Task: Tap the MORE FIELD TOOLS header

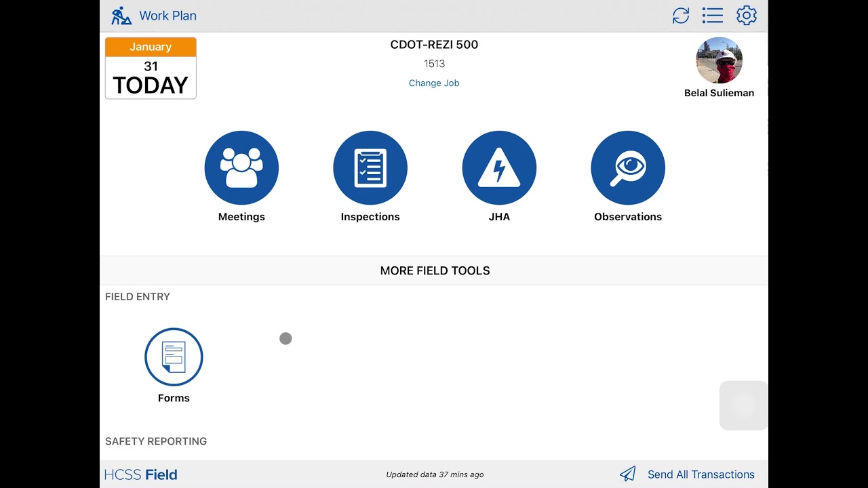Action: (x=435, y=270)
